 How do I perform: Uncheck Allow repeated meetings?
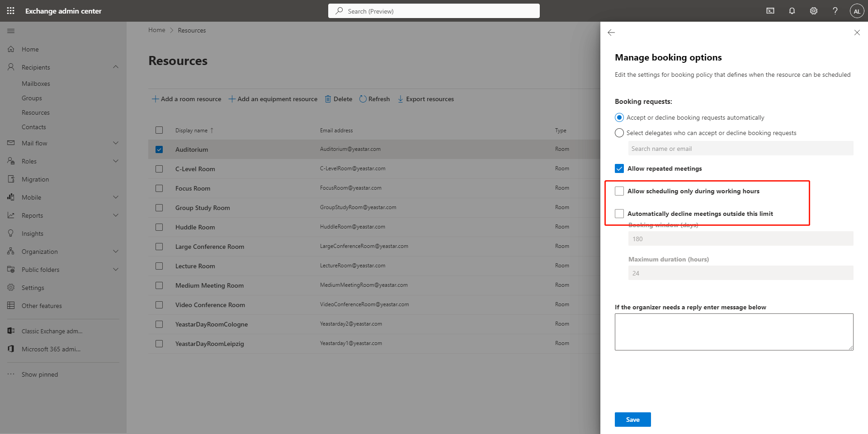[619, 168]
